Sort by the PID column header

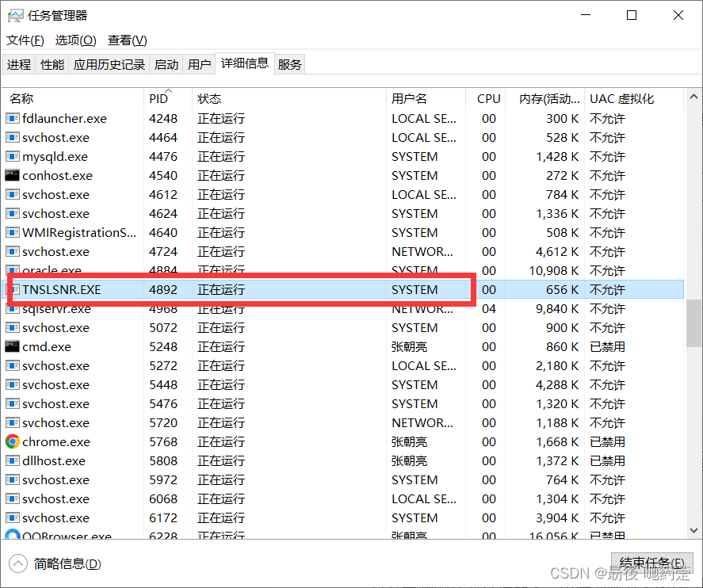168,98
